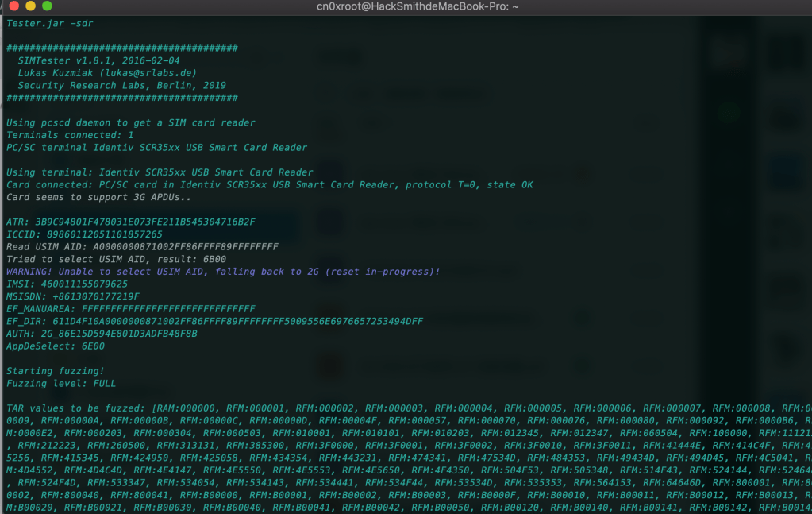
Task: Click the EF_MANUAREA line
Action: (x=130, y=309)
